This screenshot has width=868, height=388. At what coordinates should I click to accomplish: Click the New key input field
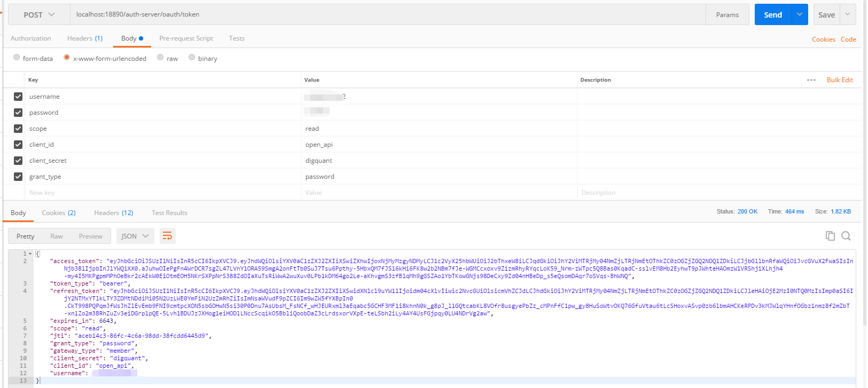coord(163,193)
